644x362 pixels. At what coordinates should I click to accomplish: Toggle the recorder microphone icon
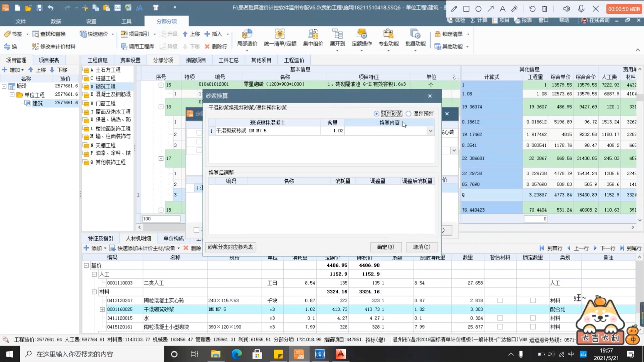pyautogui.click(x=581, y=9)
